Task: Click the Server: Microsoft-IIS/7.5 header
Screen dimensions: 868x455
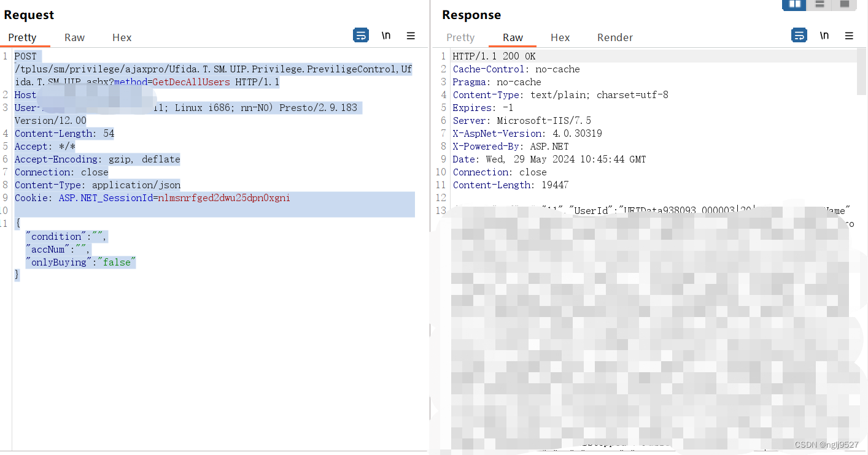Action: tap(522, 121)
